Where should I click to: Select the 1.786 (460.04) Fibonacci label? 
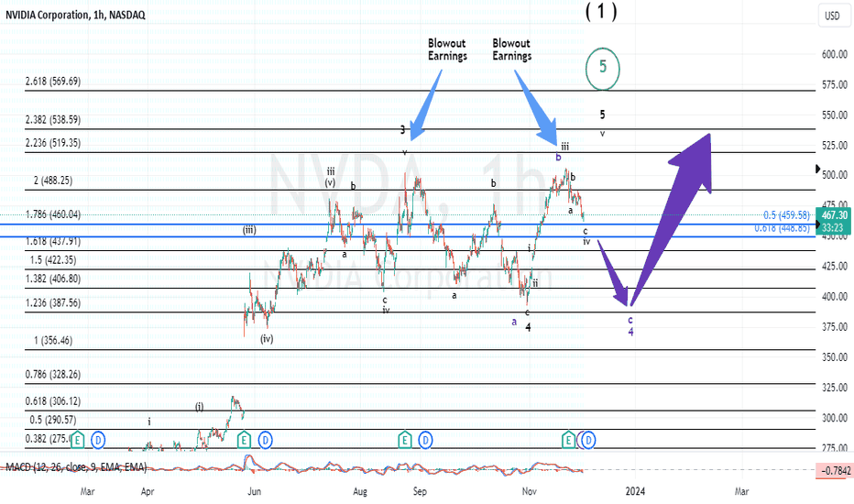pyautogui.click(x=53, y=214)
